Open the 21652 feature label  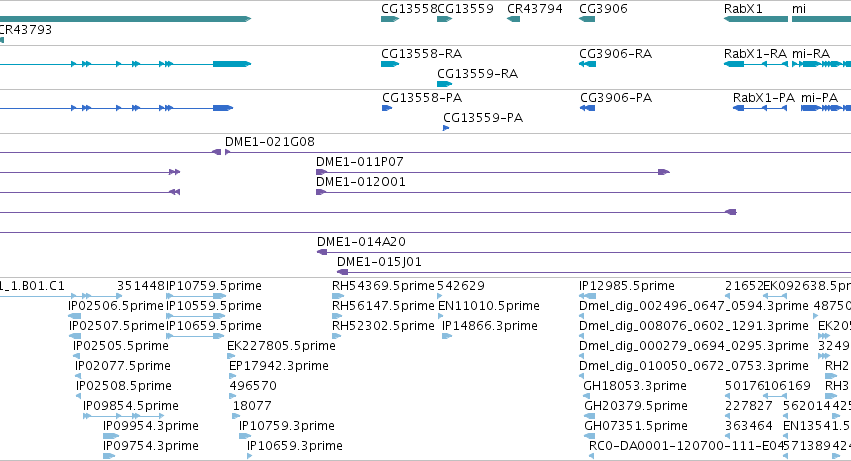coord(744,286)
